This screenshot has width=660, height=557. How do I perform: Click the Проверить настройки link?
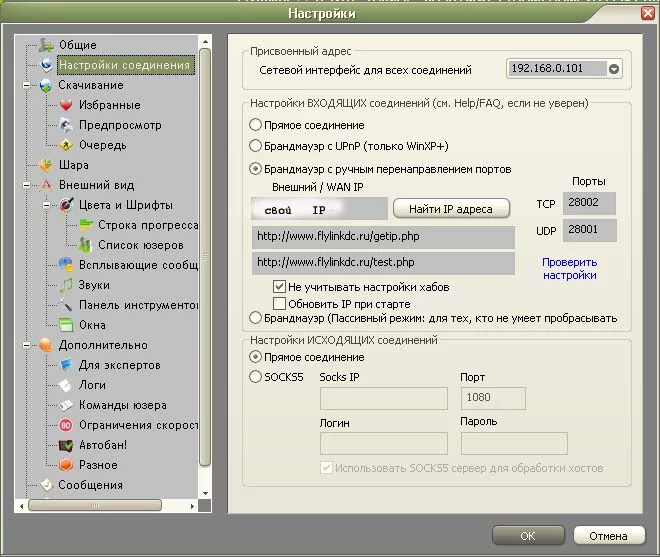pyautogui.click(x=570, y=269)
